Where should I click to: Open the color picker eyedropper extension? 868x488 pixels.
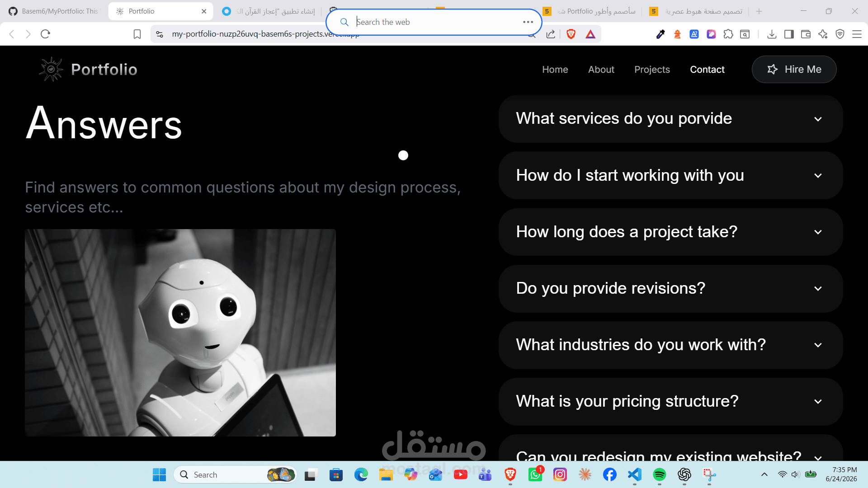(x=660, y=34)
